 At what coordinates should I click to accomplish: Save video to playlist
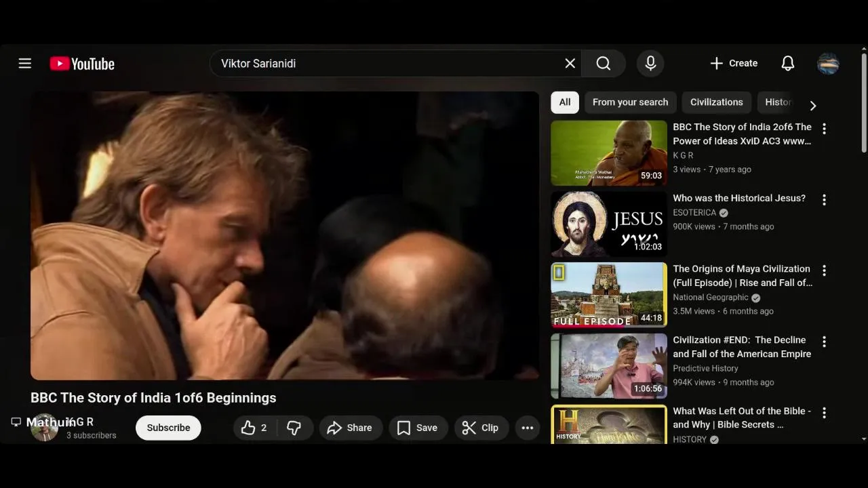418,428
